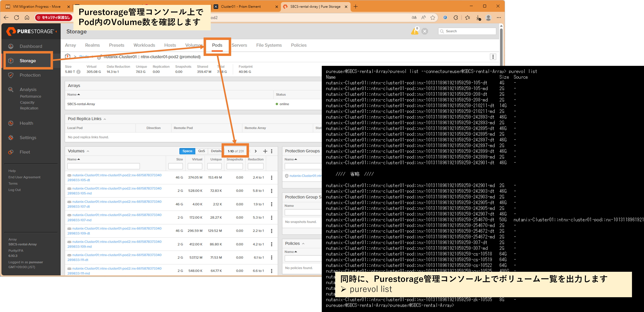The width and height of the screenshot is (644, 312).
Task: Open Capacity under Analysis
Action: (27, 102)
